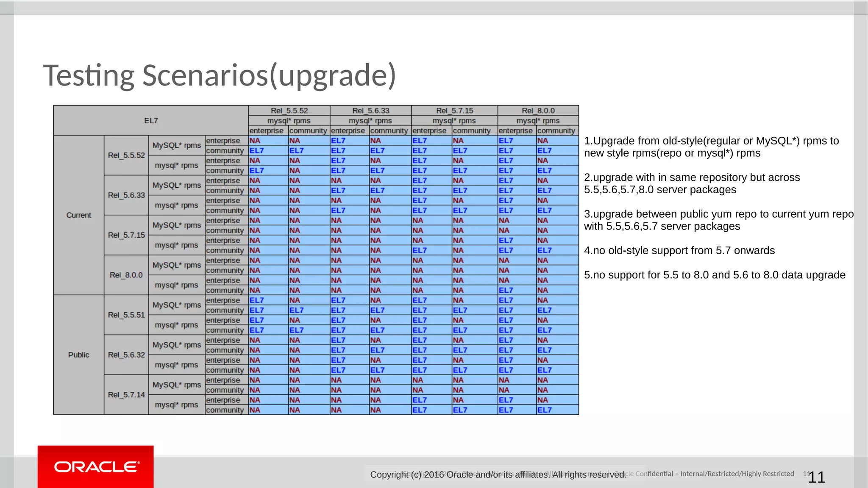Click the "Rel_5.5.52" column header
The image size is (868, 488).
(x=289, y=111)
